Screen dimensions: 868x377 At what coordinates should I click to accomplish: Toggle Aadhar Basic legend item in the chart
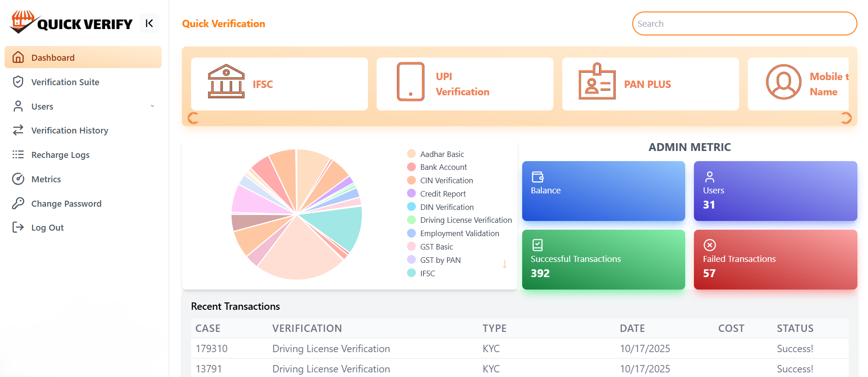pos(442,154)
